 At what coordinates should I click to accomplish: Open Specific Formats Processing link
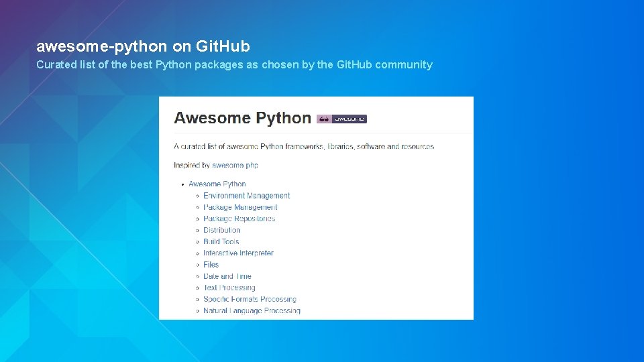click(x=250, y=299)
